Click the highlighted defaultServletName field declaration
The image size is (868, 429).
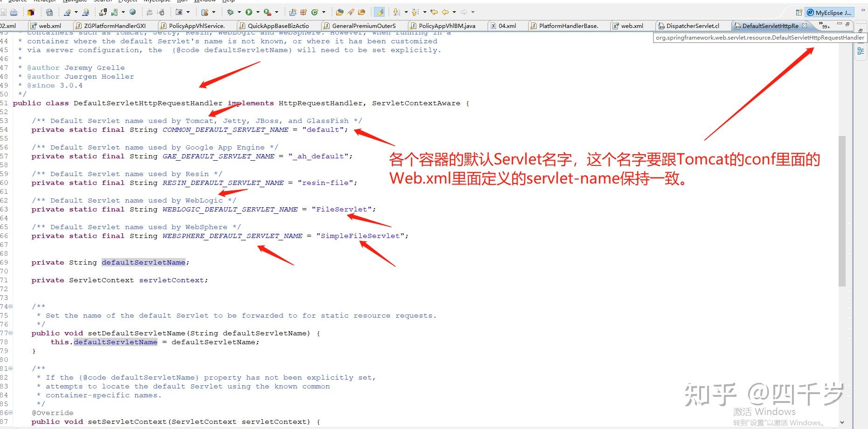tap(144, 263)
